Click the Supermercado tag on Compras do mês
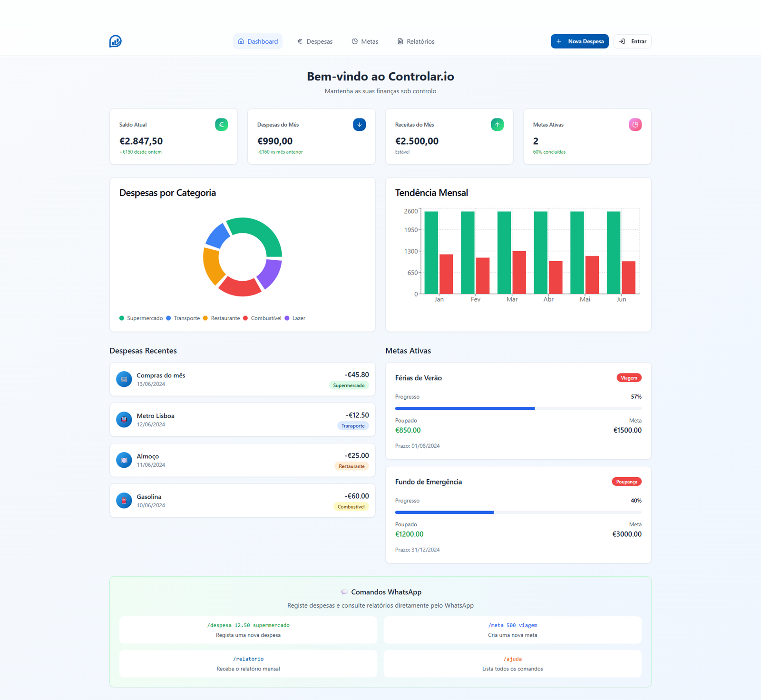 click(349, 385)
